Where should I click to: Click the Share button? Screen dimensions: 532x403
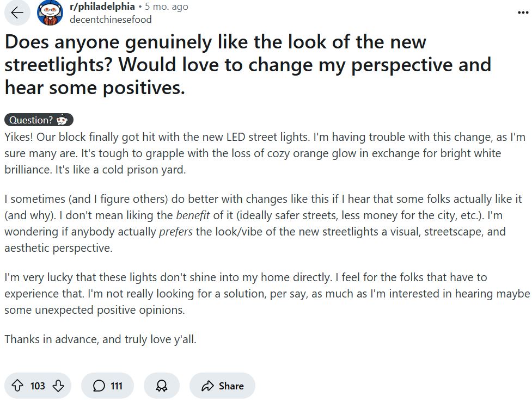tap(222, 386)
